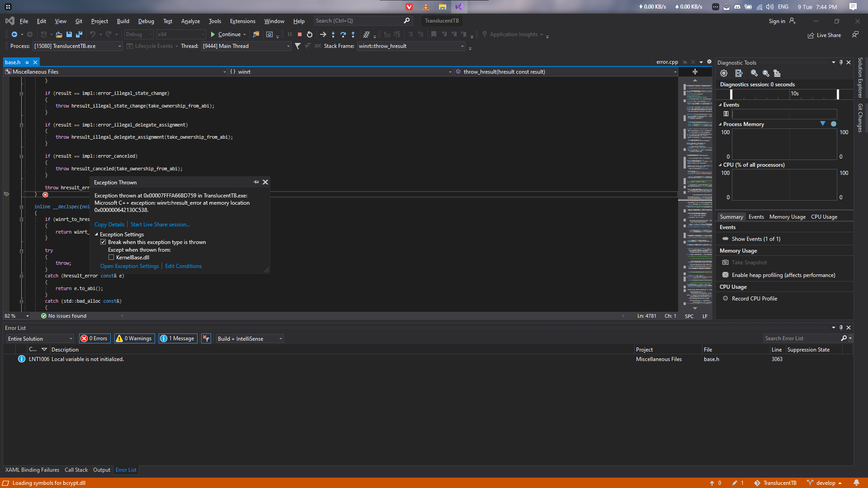Click the Take Snapshot camera icon

(x=726, y=263)
